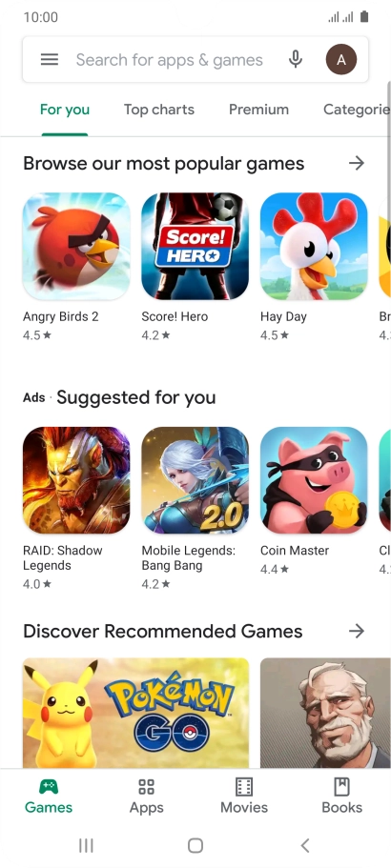This screenshot has width=391, height=868.
Task: Go to Movies in bottom navigation
Action: click(244, 796)
